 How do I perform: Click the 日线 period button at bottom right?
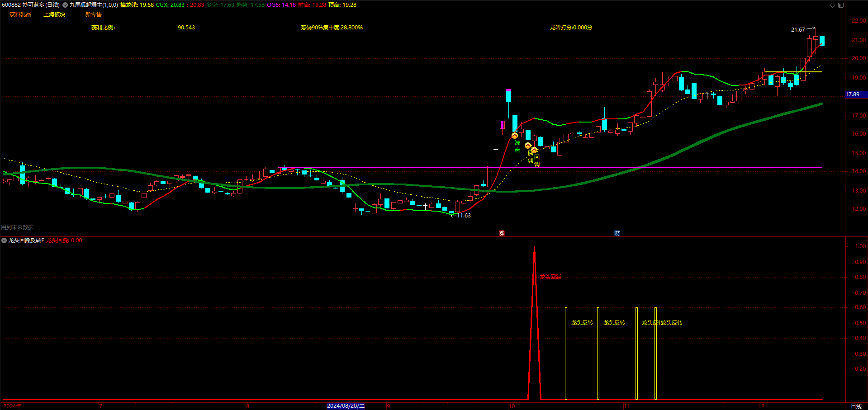click(856, 406)
